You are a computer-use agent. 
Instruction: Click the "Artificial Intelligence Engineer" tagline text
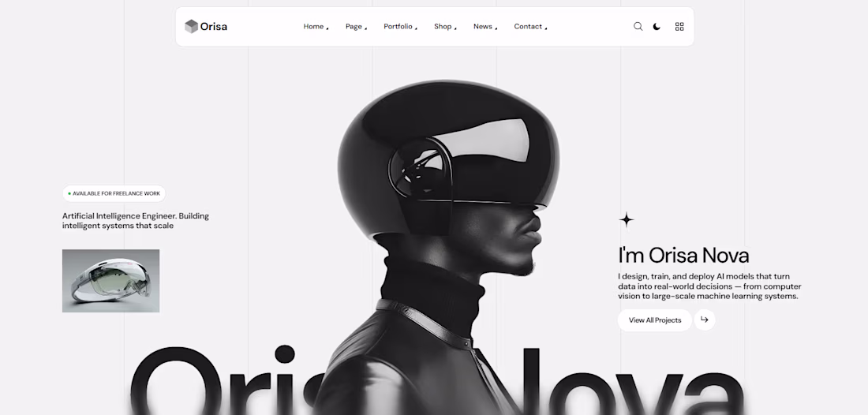tap(136, 221)
